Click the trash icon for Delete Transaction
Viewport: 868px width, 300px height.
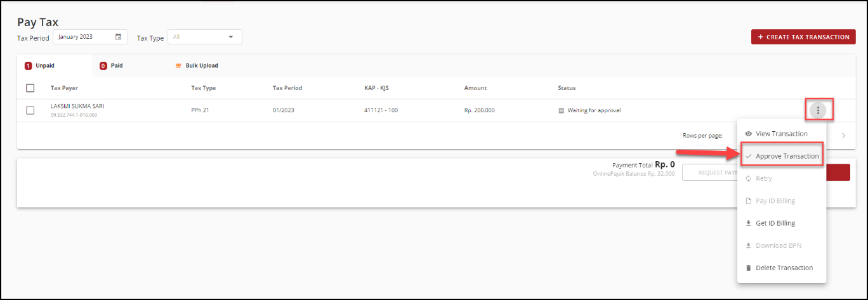(x=748, y=268)
